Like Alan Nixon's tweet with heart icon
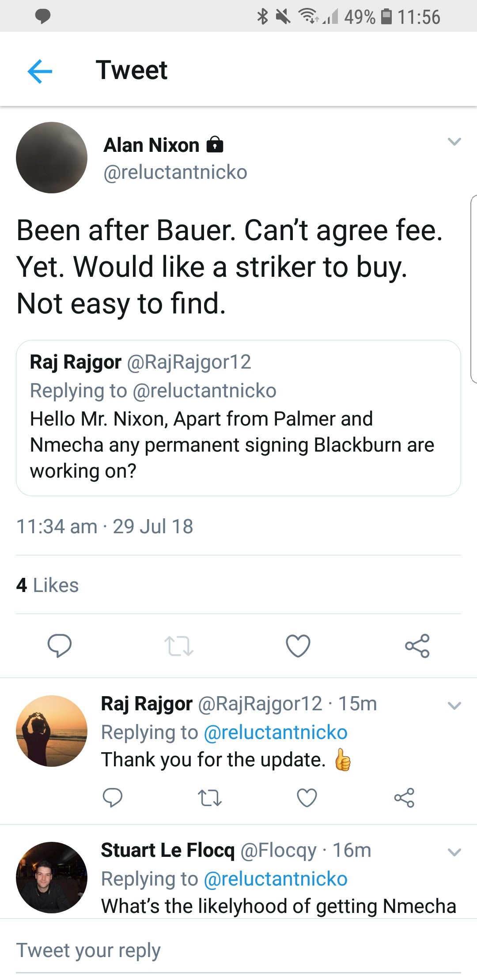 pos(298,646)
